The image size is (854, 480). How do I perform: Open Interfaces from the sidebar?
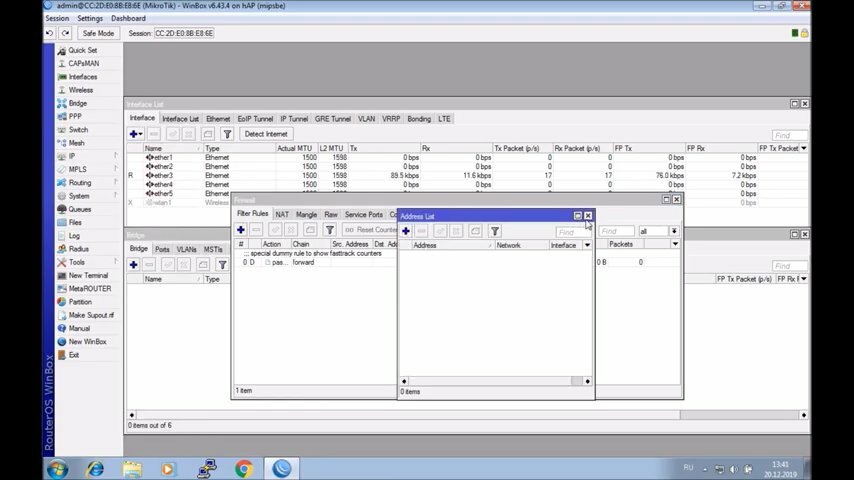[x=82, y=77]
